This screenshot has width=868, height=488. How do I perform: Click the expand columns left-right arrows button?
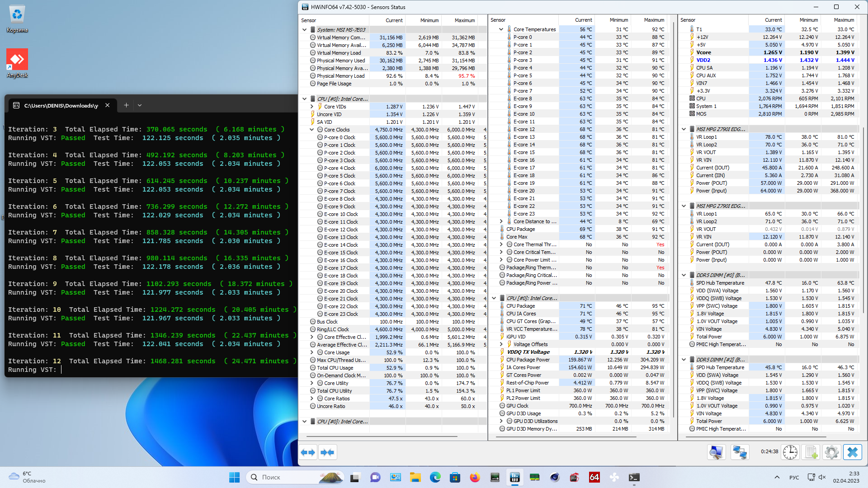click(x=308, y=452)
